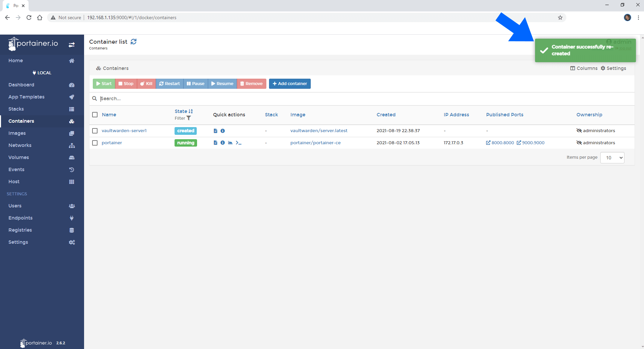The height and width of the screenshot is (349, 644).
Task: Open the vaultwarden/server:latest image link
Action: click(x=319, y=131)
